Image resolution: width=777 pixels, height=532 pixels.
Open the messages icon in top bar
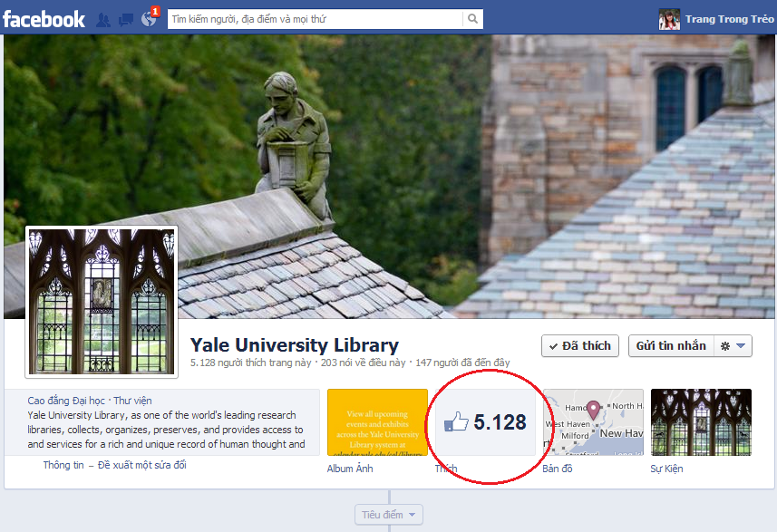point(126,19)
